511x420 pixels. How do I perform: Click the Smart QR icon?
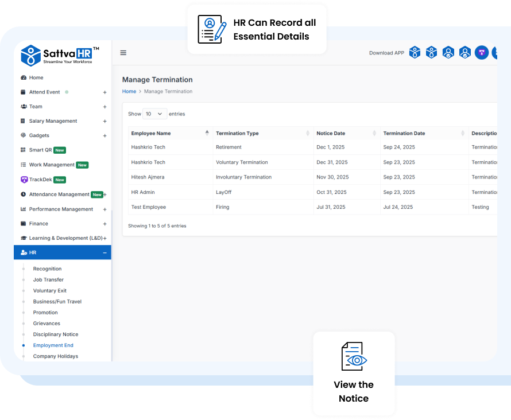pyautogui.click(x=23, y=150)
